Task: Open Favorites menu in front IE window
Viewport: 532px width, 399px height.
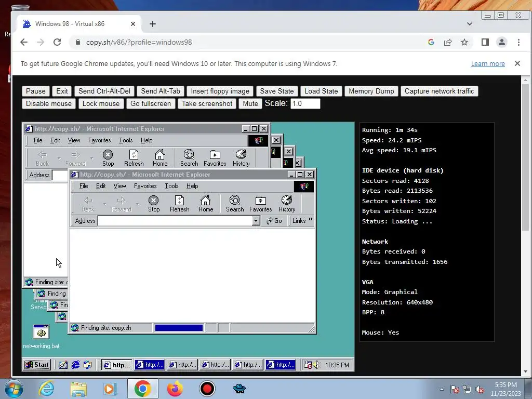Action: coord(145,186)
